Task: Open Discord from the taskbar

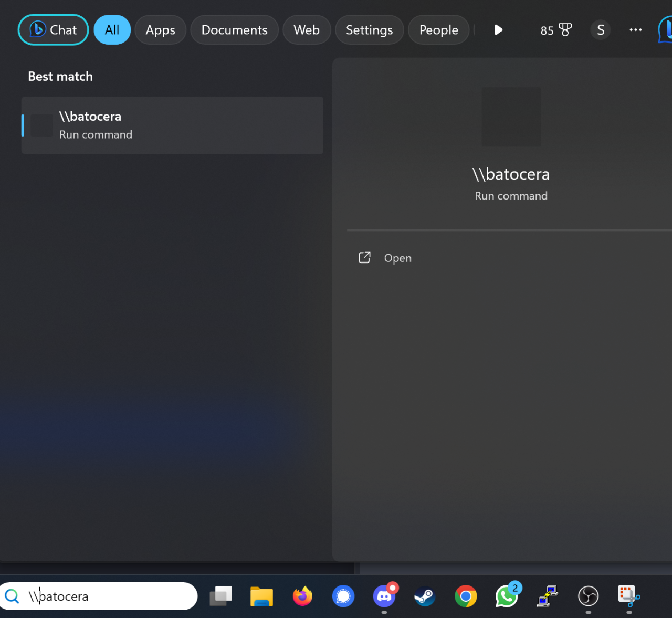Action: pyautogui.click(x=384, y=596)
